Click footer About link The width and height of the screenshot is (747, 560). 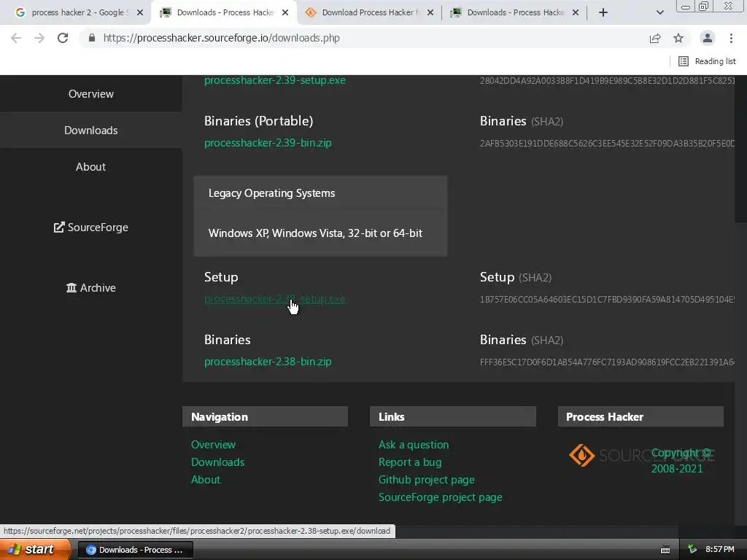pyautogui.click(x=205, y=480)
